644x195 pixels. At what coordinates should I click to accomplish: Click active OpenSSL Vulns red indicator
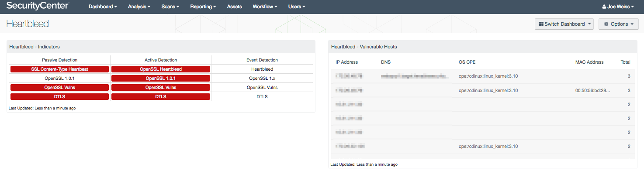pyautogui.click(x=161, y=87)
